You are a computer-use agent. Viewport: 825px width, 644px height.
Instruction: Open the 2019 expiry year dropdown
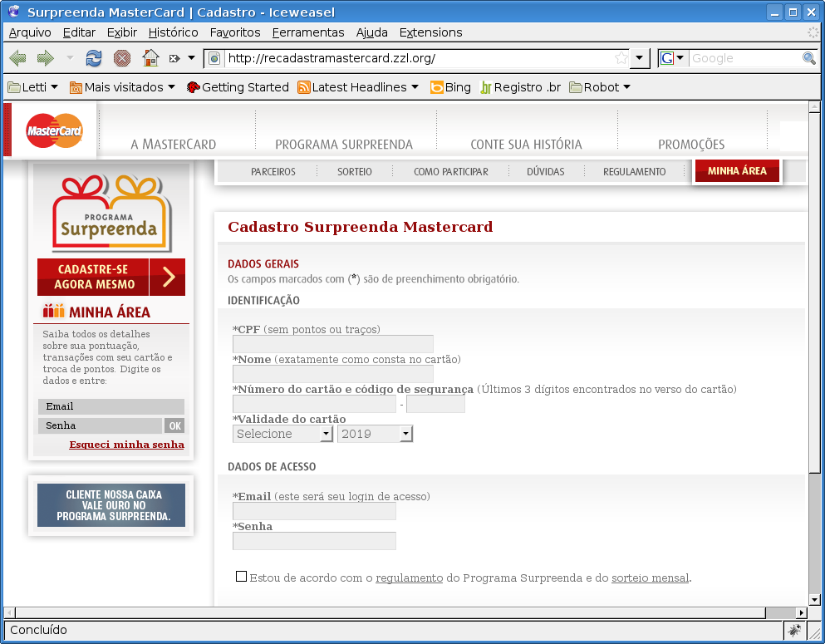pos(376,434)
